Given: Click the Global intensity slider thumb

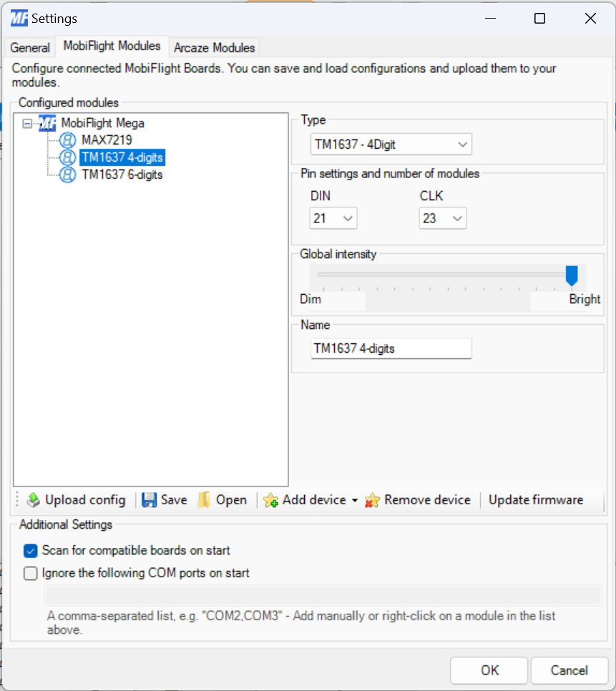Looking at the screenshot, I should (x=572, y=276).
